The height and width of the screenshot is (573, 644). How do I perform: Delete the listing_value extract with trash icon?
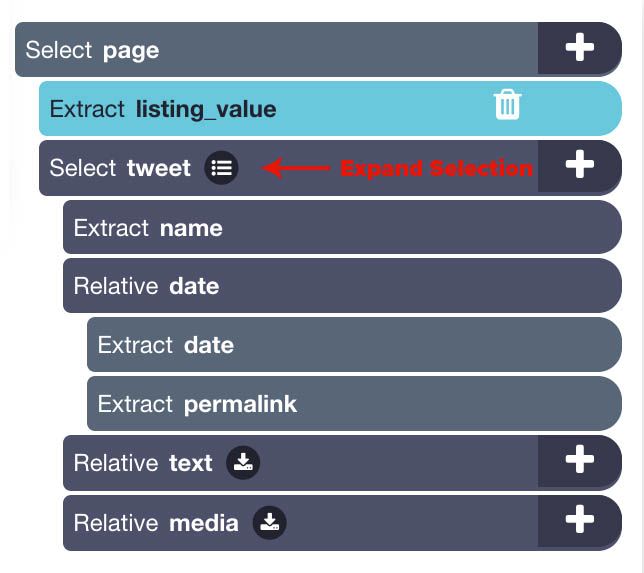508,105
